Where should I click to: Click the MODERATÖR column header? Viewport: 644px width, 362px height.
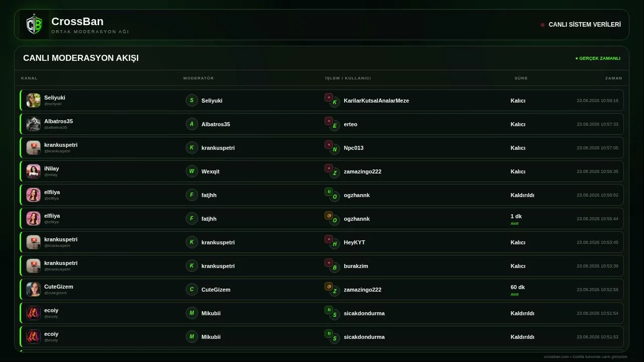[x=199, y=78]
